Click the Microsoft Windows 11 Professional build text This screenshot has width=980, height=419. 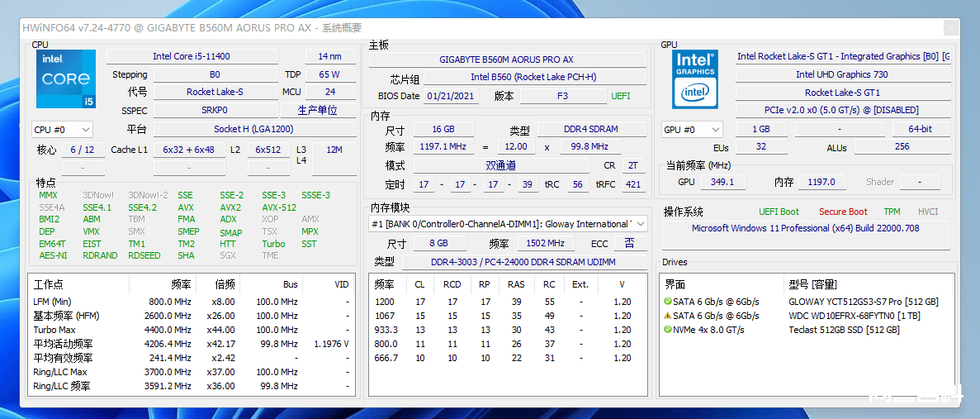pos(805,228)
